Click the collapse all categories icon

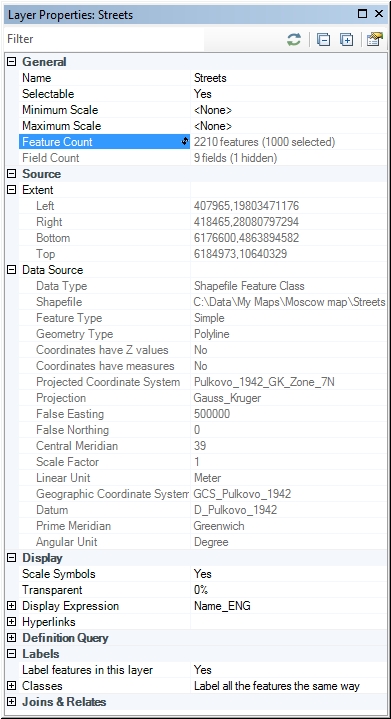pyautogui.click(x=324, y=40)
